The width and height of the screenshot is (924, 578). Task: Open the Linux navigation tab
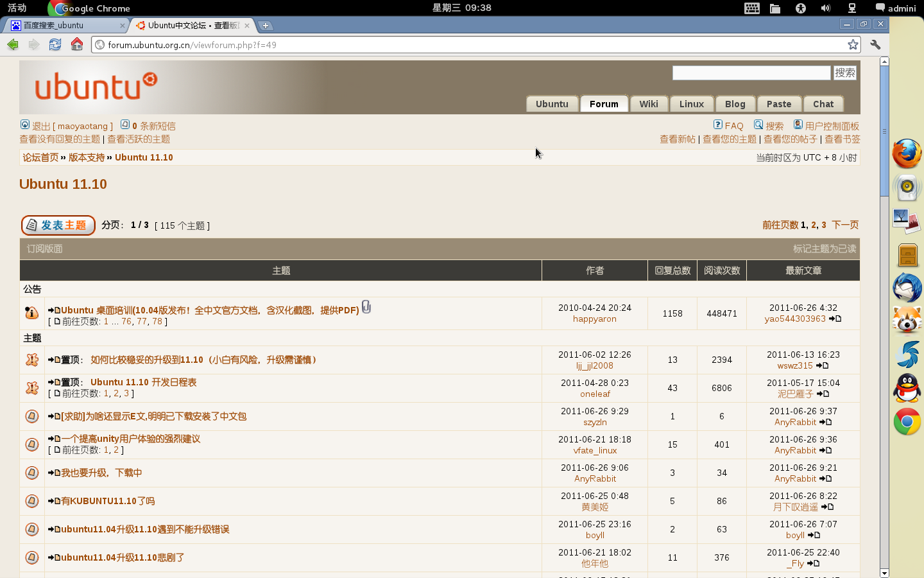click(692, 104)
